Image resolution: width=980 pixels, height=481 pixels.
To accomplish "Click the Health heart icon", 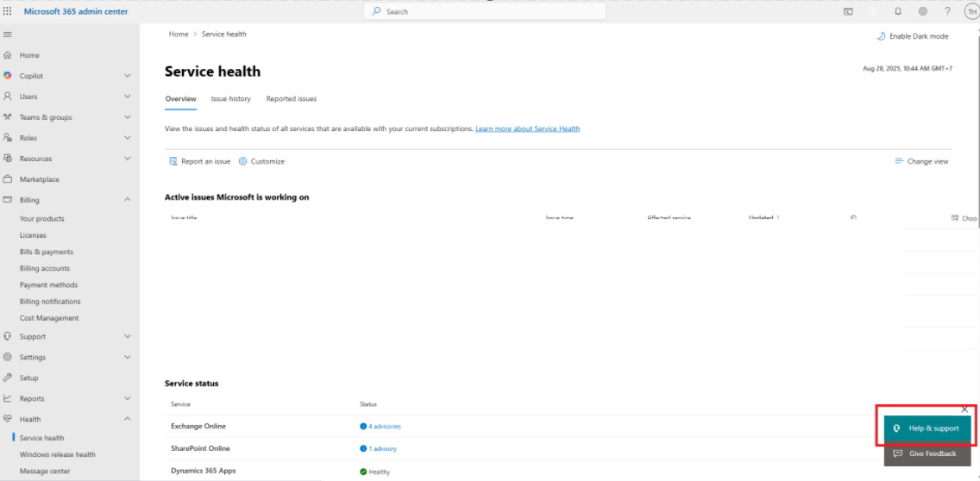I will 8,419.
